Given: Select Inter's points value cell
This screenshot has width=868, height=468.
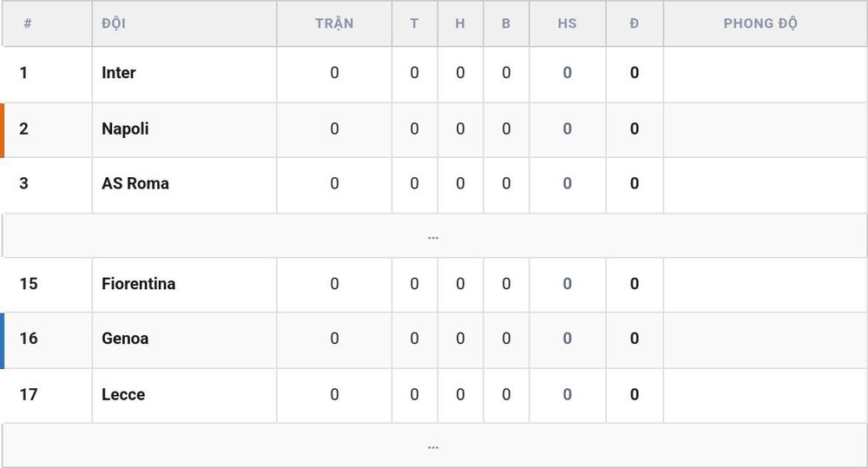Looking at the screenshot, I should (x=635, y=73).
